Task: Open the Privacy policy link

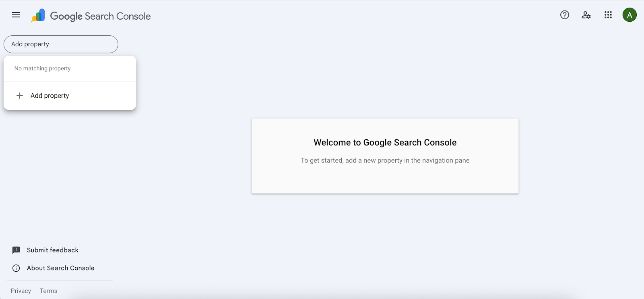Action: click(21, 291)
